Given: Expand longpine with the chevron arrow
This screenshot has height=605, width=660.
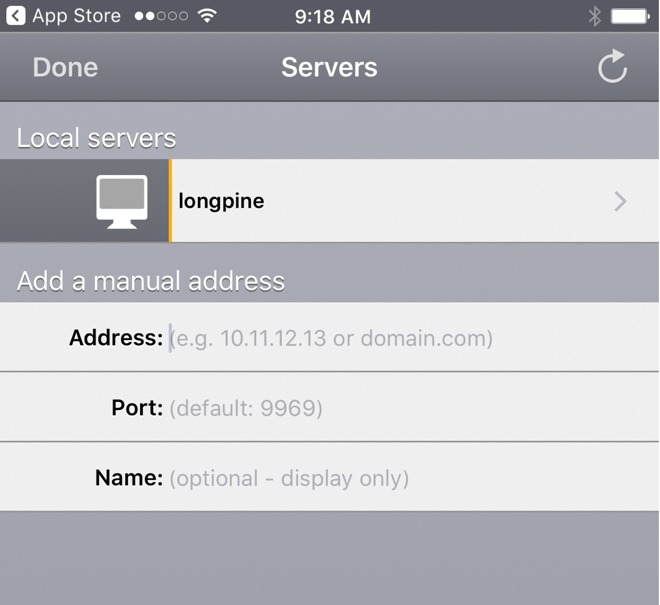Looking at the screenshot, I should pos(620,201).
